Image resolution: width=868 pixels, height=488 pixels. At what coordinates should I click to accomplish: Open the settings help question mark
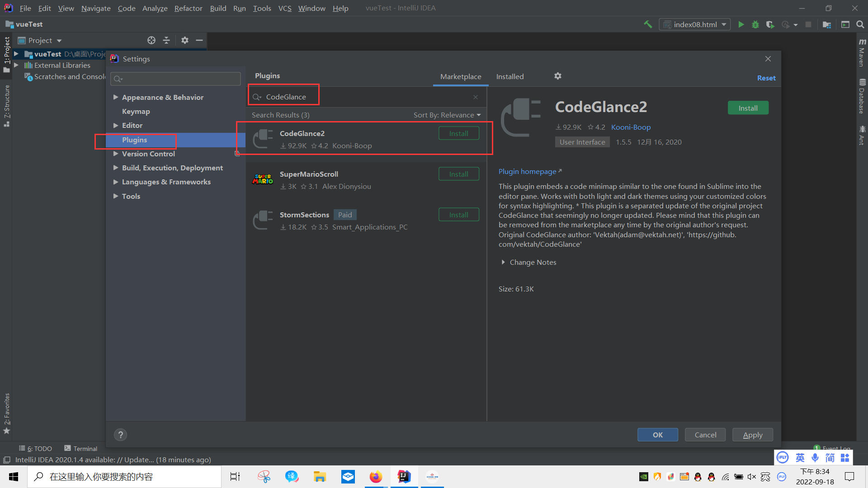[120, 435]
